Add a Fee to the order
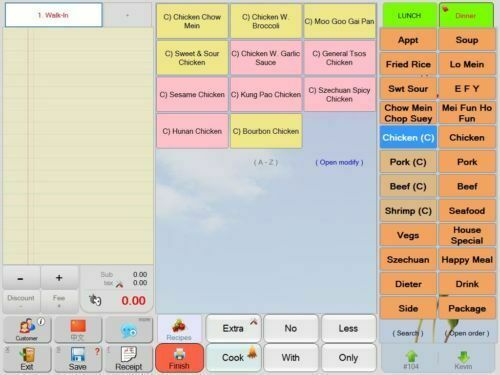 click(59, 301)
